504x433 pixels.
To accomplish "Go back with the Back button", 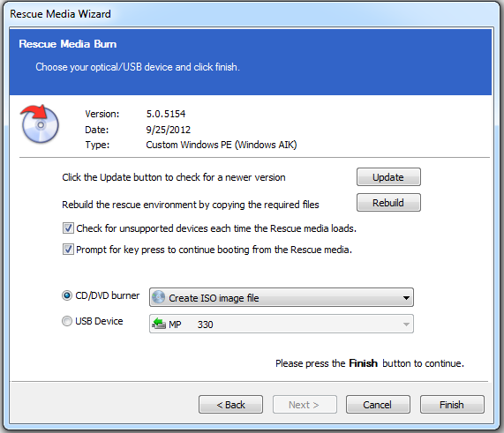I will pos(230,405).
